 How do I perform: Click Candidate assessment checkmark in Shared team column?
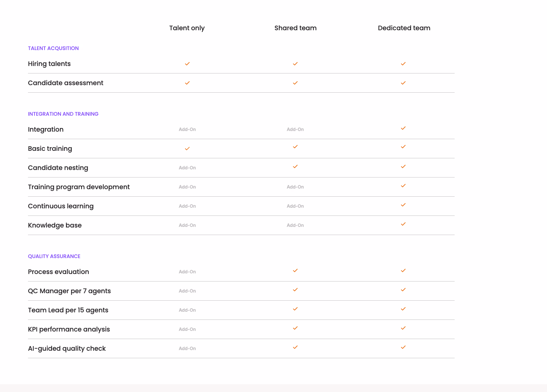coord(295,83)
